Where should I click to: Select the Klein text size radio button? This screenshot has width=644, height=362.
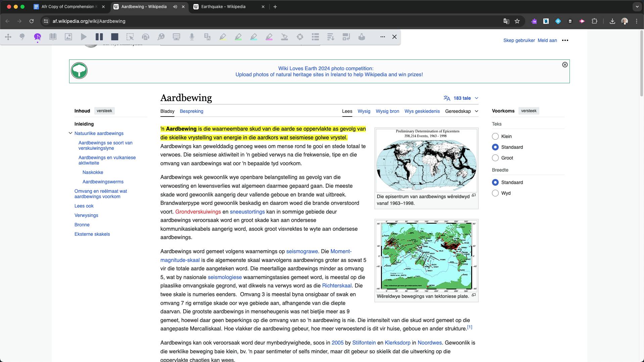pyautogui.click(x=495, y=136)
